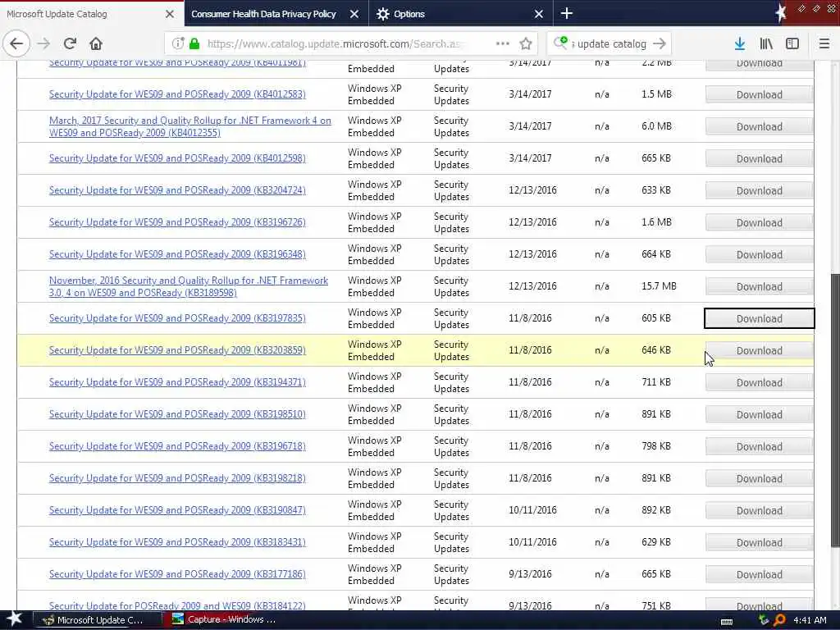The height and width of the screenshot is (630, 840).
Task: Click the search engine magnifier icon
Action: 560,43
